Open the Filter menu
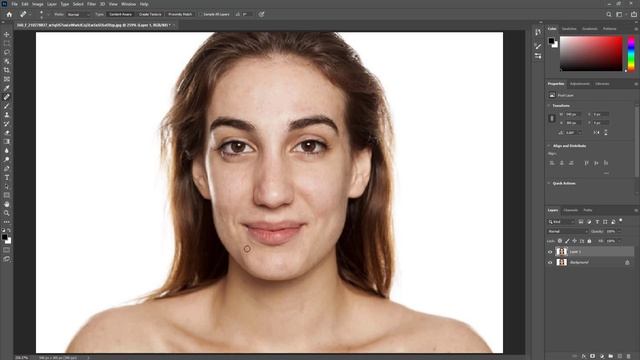Screen dimensions: 640x360 (91, 4)
